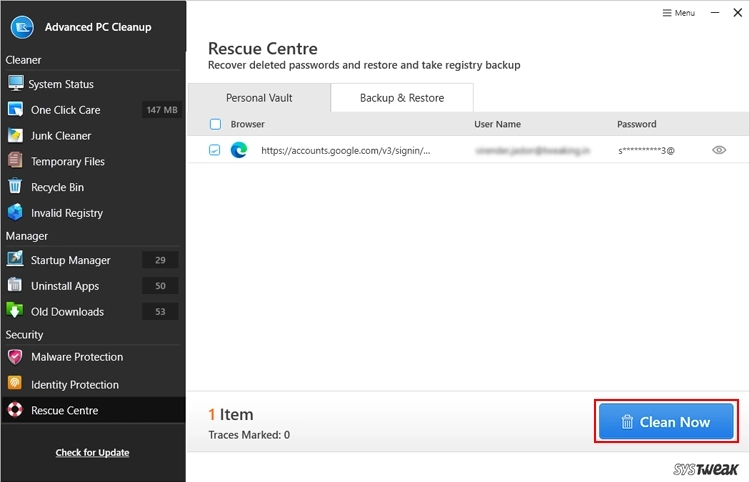This screenshot has height=482, width=750.
Task: Click the Uninstall Apps icon
Action: coord(15,285)
